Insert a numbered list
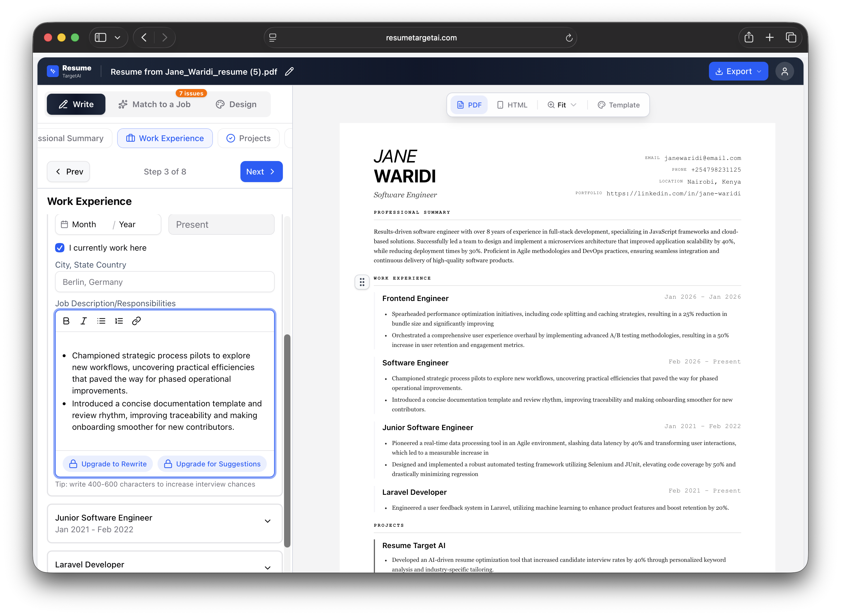 tap(119, 321)
